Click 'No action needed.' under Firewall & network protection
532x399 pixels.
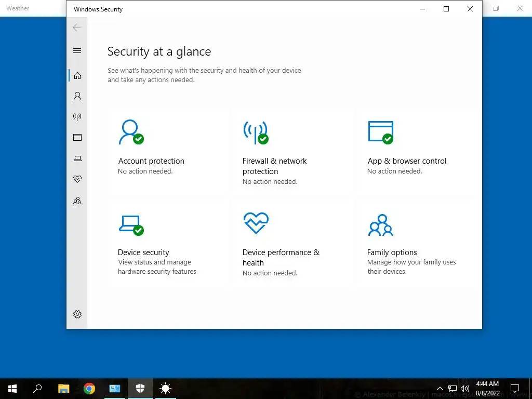(270, 181)
